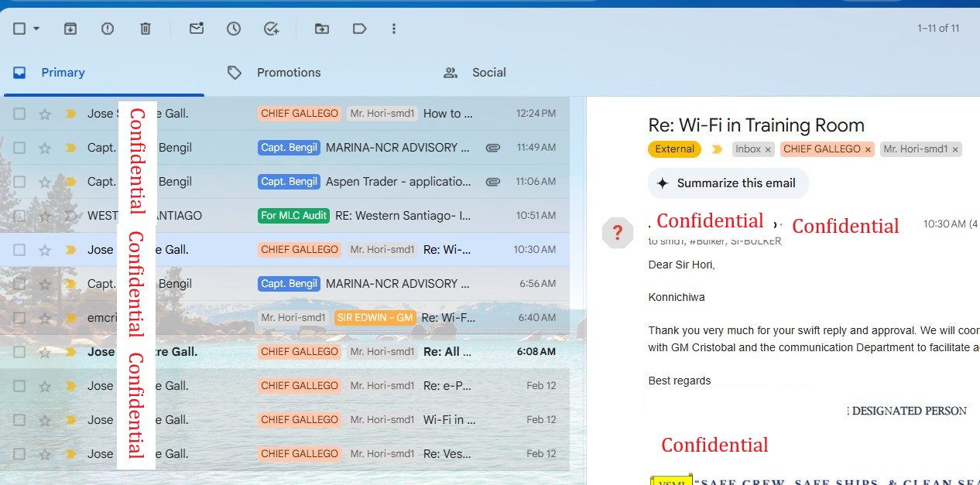
Task: Click the yellow External badge
Action: [674, 149]
